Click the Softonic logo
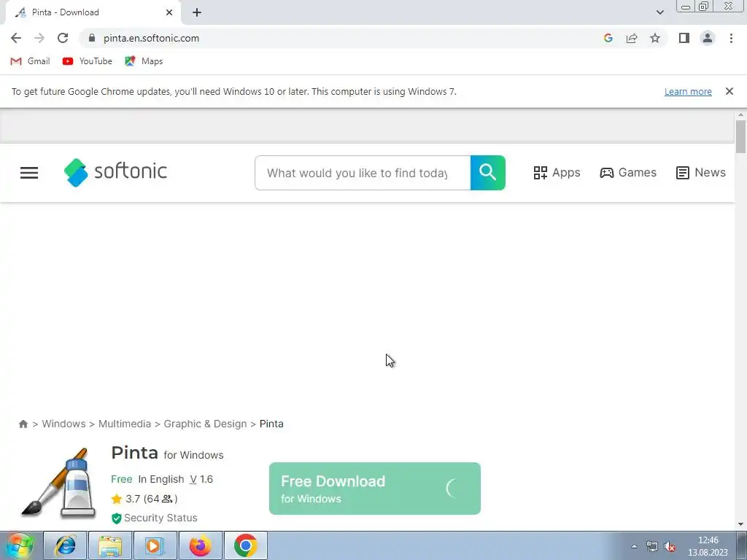Screen dimensions: 747x560 [x=115, y=172]
